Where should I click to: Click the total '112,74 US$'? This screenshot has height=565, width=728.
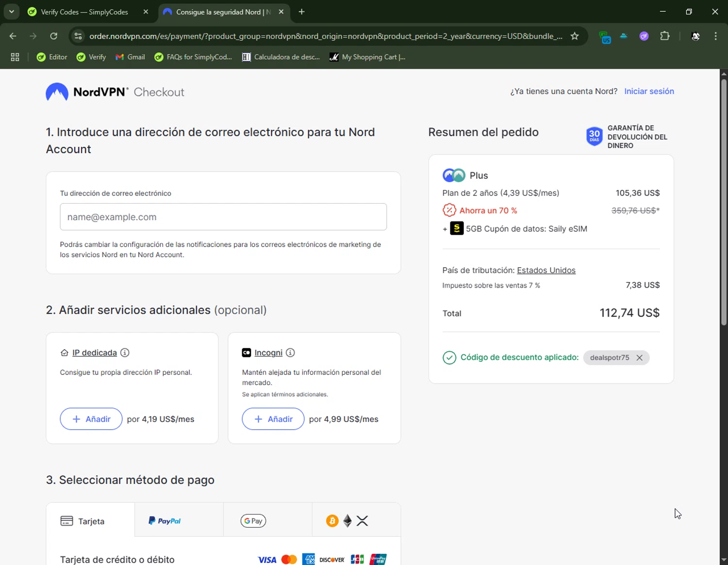tap(629, 313)
